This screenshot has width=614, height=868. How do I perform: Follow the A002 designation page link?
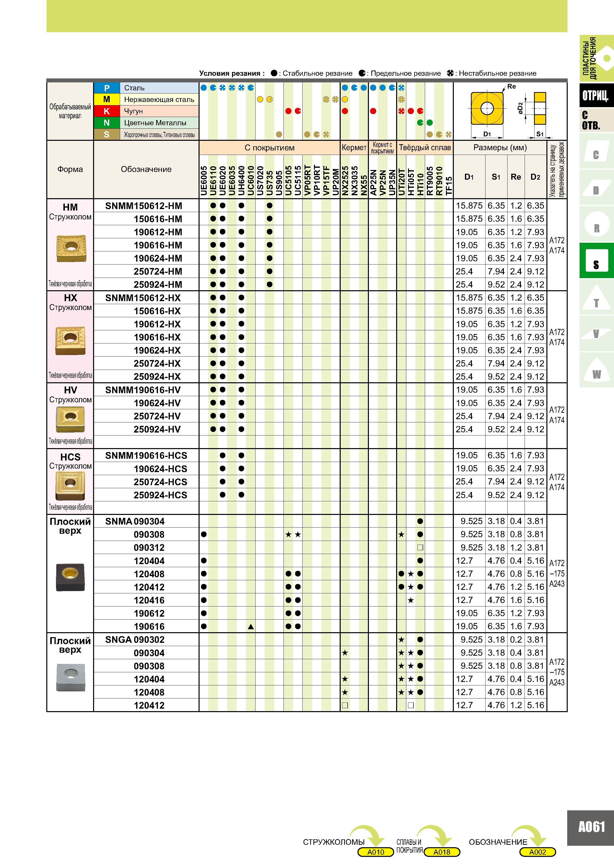537,852
